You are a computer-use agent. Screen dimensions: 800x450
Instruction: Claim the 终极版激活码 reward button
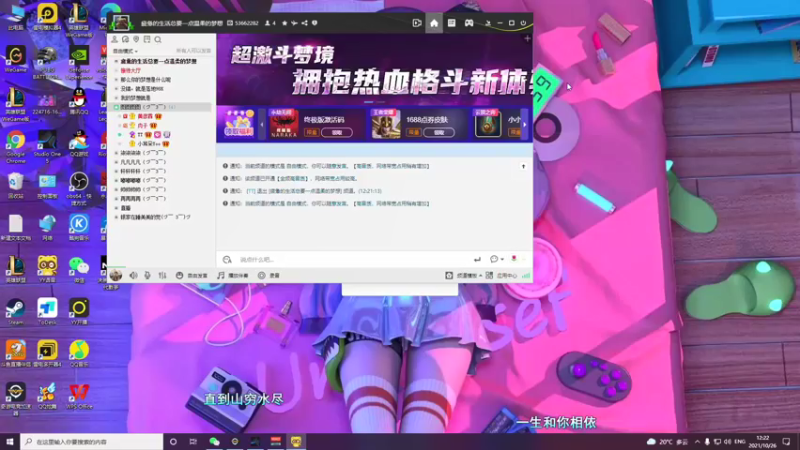tap(337, 132)
